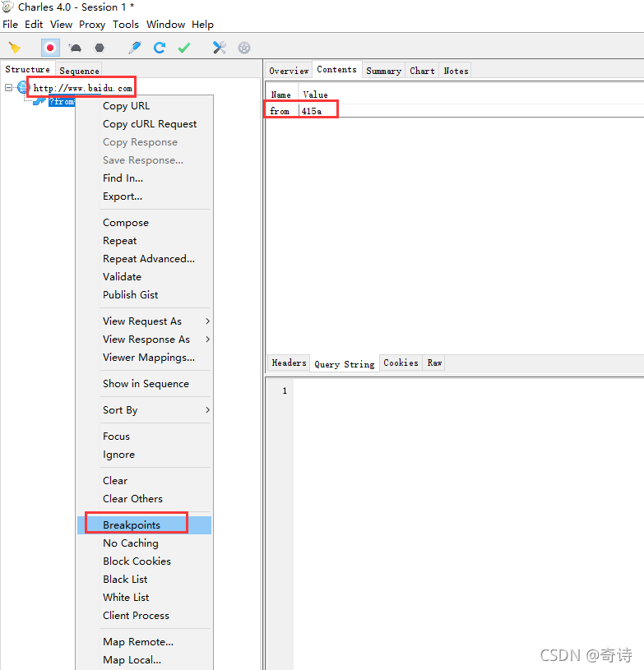Select Publish Gist entry
This screenshot has height=670, width=644.
click(144, 295)
